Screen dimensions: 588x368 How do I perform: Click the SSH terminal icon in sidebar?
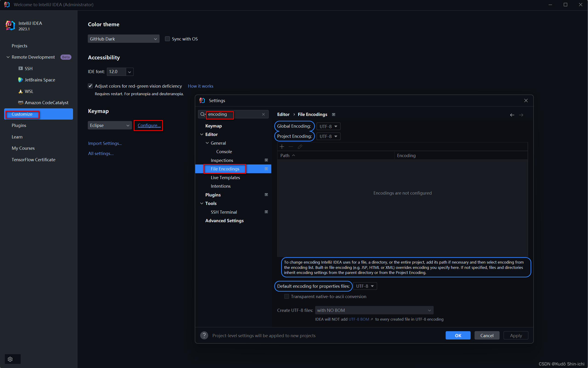pyautogui.click(x=21, y=68)
